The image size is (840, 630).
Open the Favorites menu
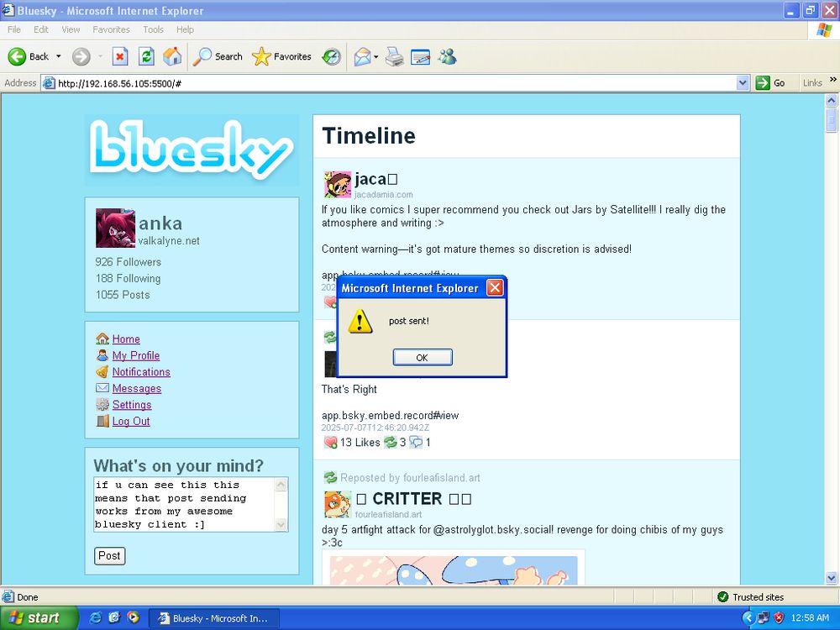(111, 29)
